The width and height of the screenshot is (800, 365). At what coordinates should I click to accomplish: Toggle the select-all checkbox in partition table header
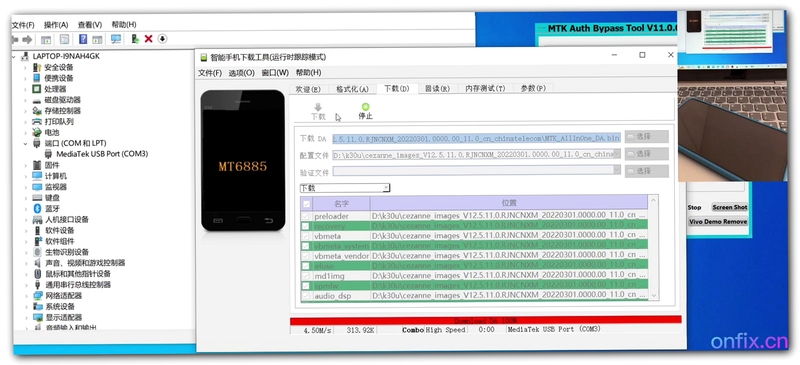tap(307, 204)
